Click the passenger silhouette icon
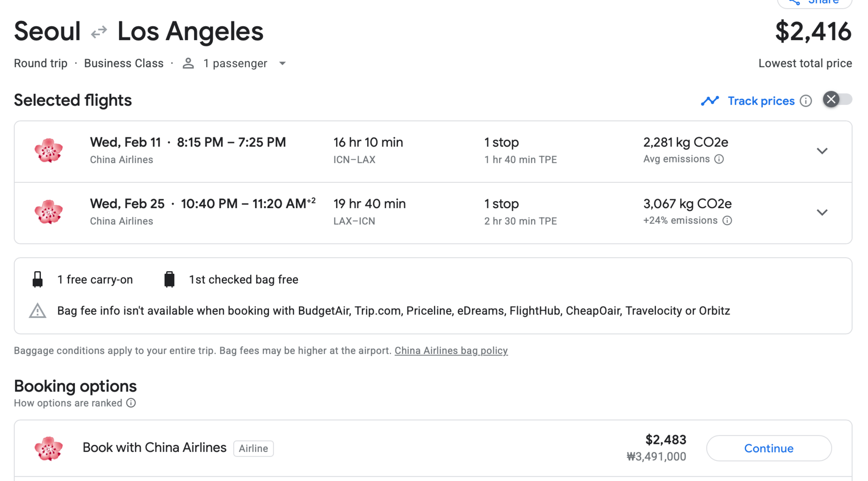868x481 pixels. click(x=188, y=63)
